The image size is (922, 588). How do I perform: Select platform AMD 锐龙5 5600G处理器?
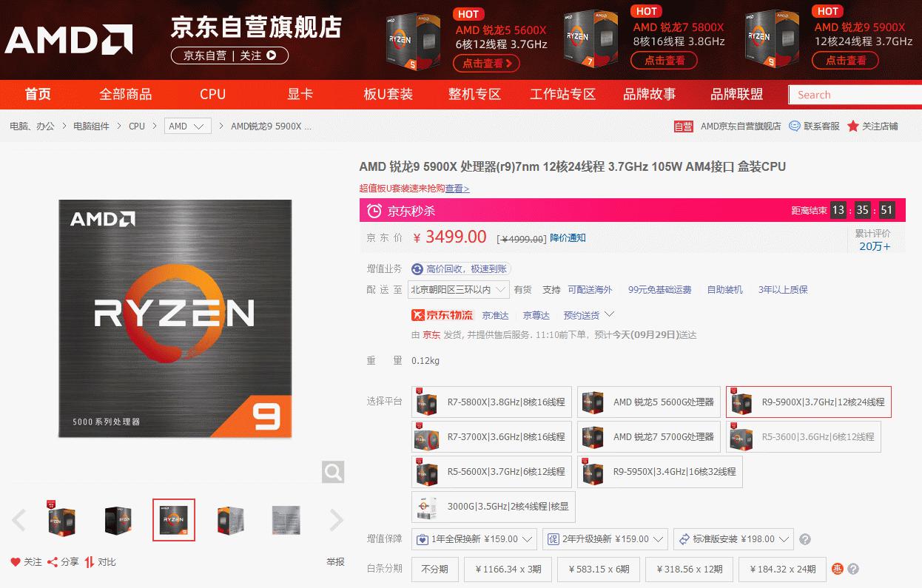(649, 402)
